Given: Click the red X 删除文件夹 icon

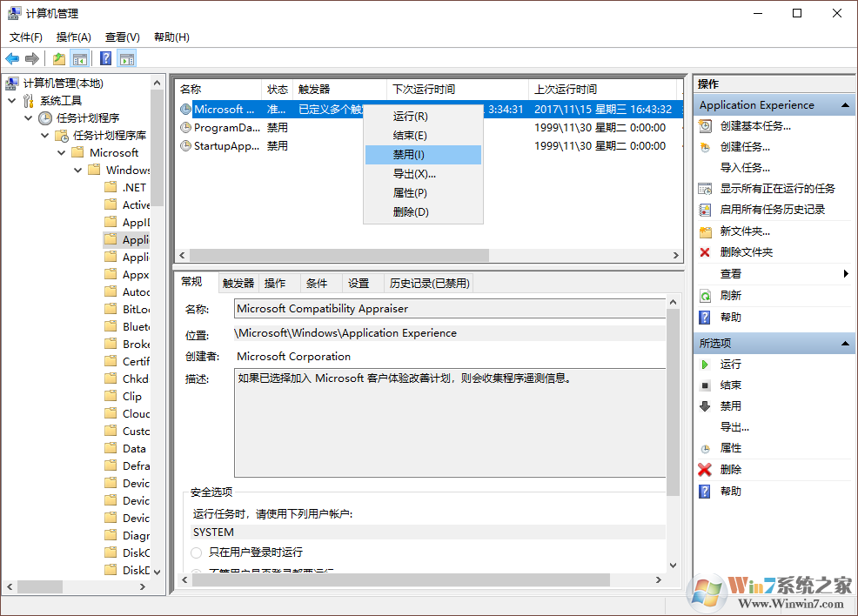Looking at the screenshot, I should tap(703, 252).
